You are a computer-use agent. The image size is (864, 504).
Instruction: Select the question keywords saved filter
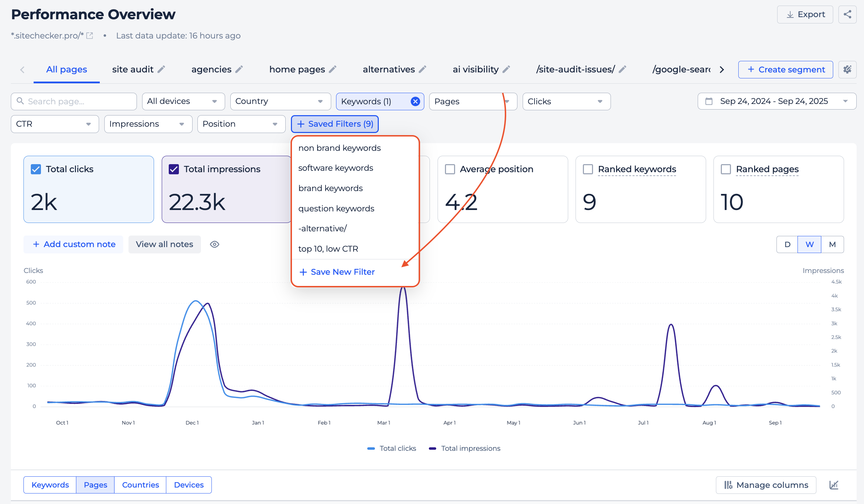(x=336, y=209)
